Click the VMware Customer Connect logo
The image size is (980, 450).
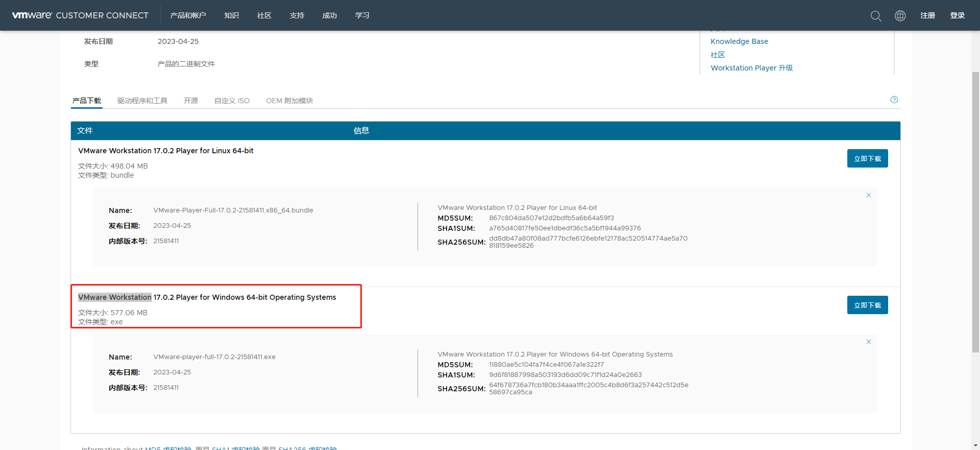(80, 15)
